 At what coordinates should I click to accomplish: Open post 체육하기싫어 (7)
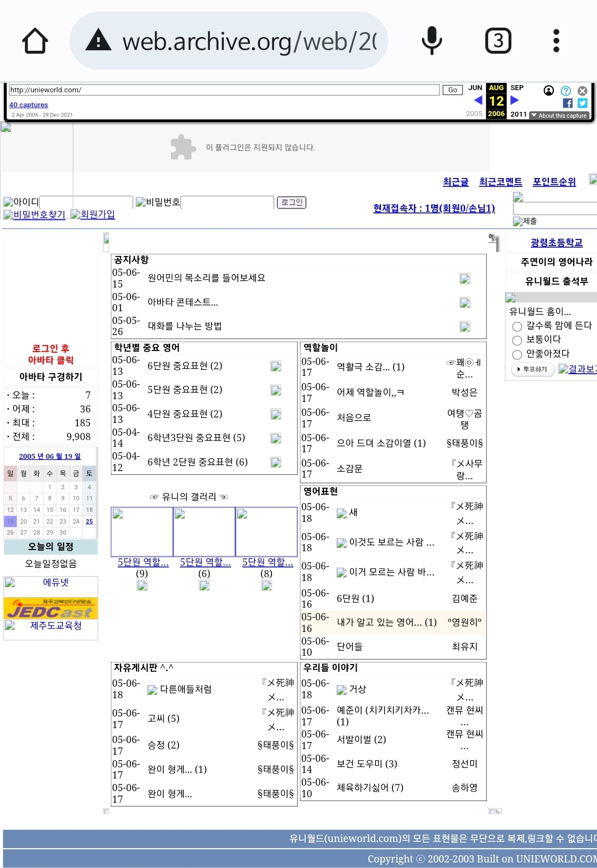pos(370,787)
